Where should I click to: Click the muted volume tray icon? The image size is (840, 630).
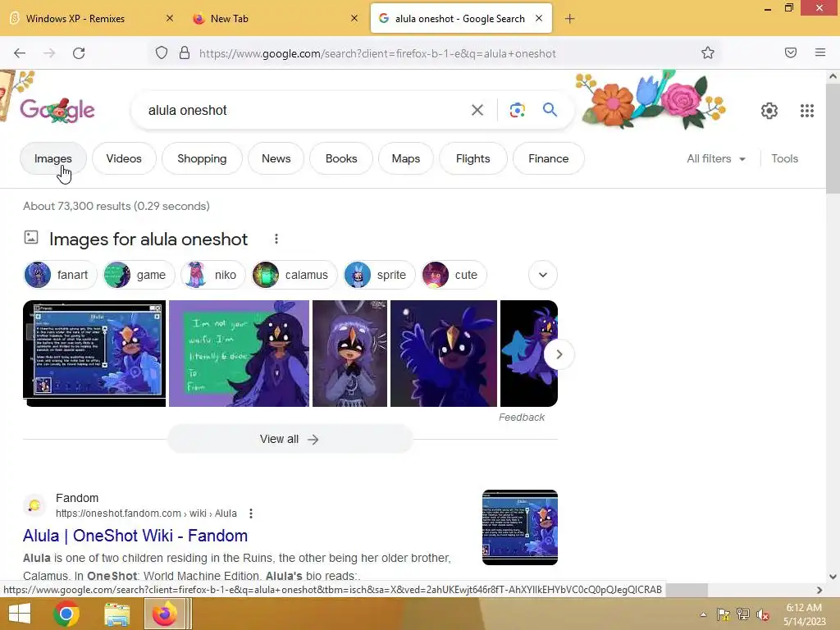pos(763,614)
